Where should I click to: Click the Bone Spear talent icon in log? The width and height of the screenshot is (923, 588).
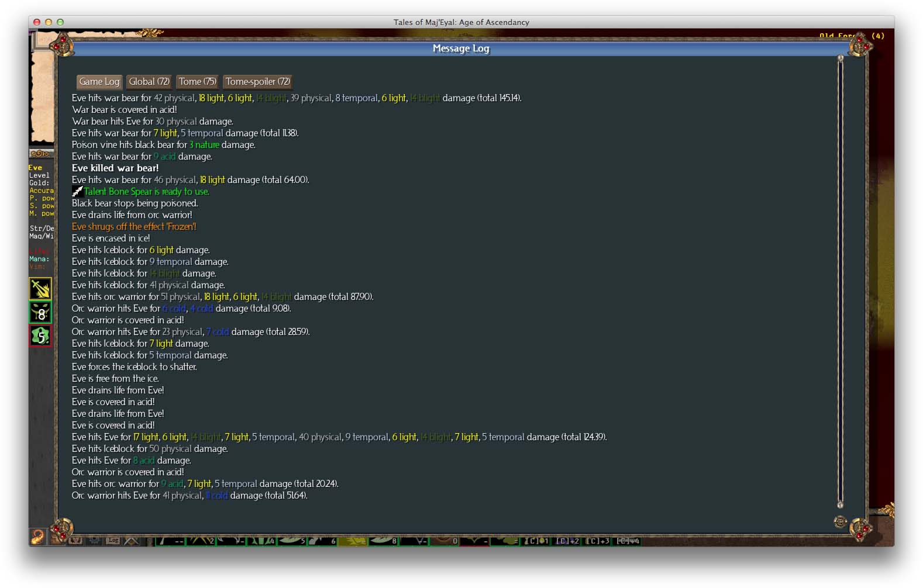coord(77,191)
